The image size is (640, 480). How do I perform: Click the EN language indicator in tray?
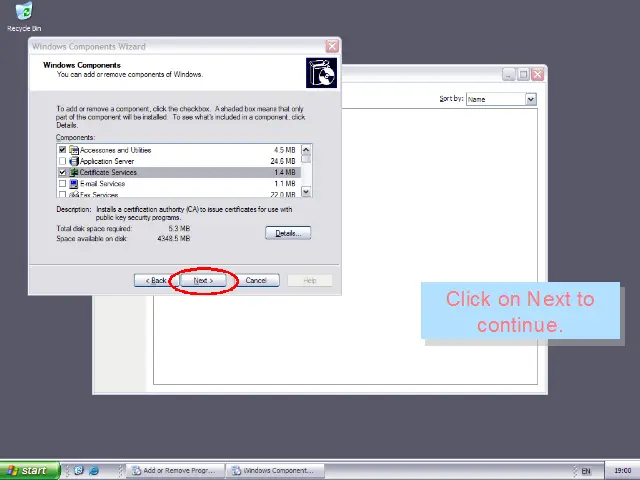point(586,471)
